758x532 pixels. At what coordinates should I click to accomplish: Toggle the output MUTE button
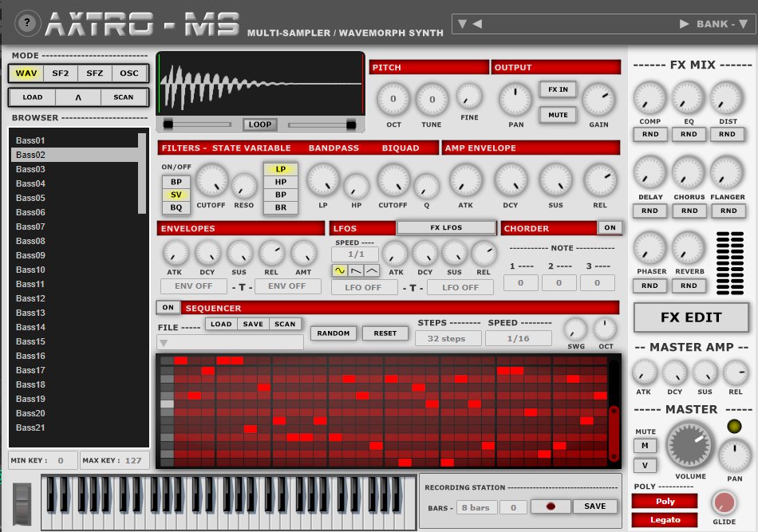(558, 115)
